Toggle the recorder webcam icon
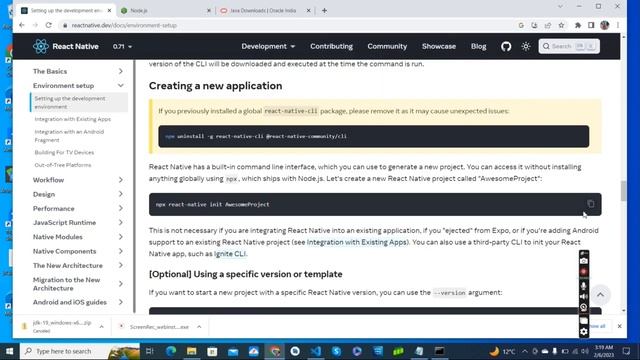The height and width of the screenshot is (360, 640). click(x=584, y=308)
